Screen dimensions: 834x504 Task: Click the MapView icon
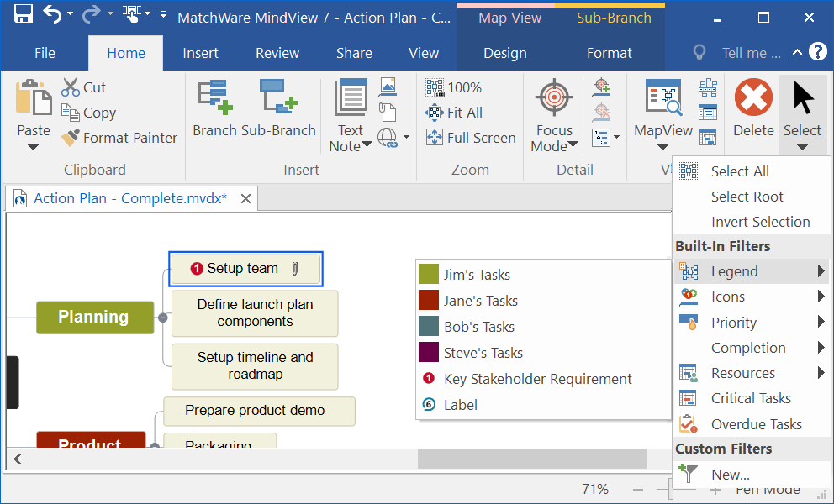(663, 97)
